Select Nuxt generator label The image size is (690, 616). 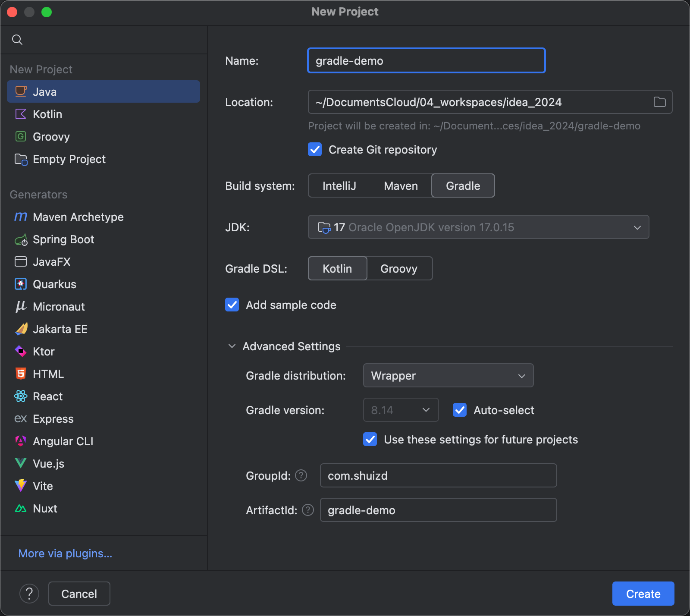click(x=45, y=508)
